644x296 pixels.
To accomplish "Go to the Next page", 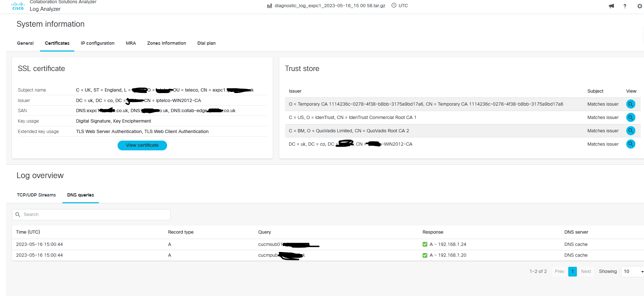I will click(x=586, y=271).
